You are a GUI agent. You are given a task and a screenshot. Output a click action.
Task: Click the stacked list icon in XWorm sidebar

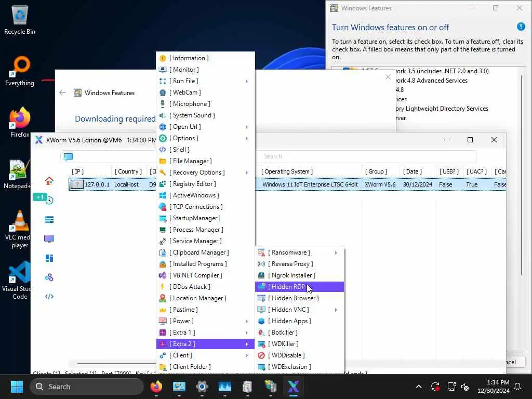[x=49, y=220]
